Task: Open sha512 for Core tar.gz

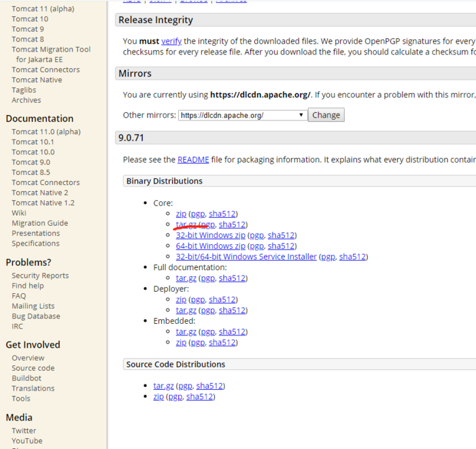Action: pos(233,224)
